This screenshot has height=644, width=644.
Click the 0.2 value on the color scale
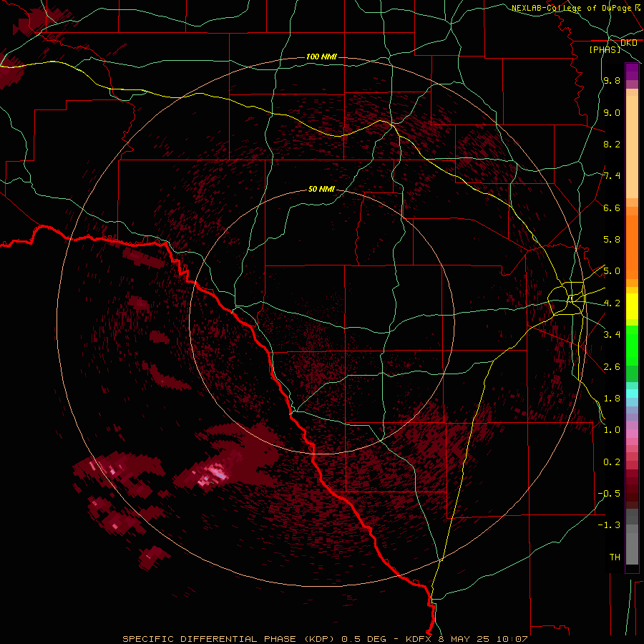click(x=612, y=462)
